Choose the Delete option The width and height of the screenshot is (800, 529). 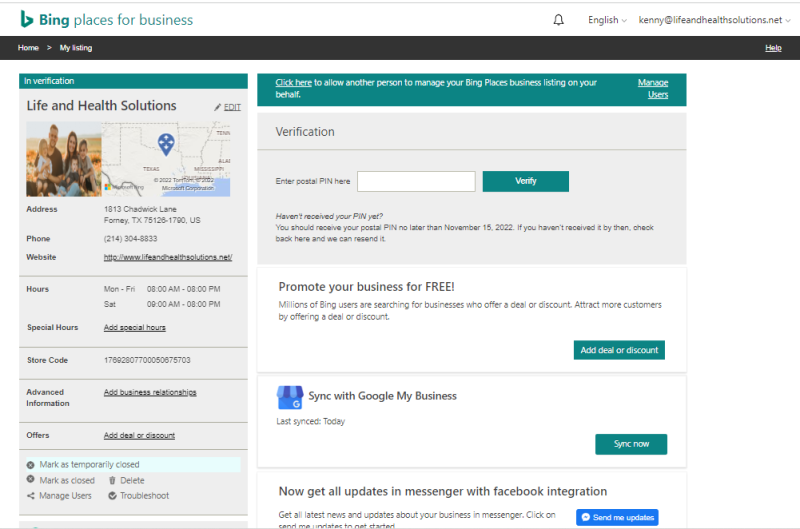coord(132,481)
